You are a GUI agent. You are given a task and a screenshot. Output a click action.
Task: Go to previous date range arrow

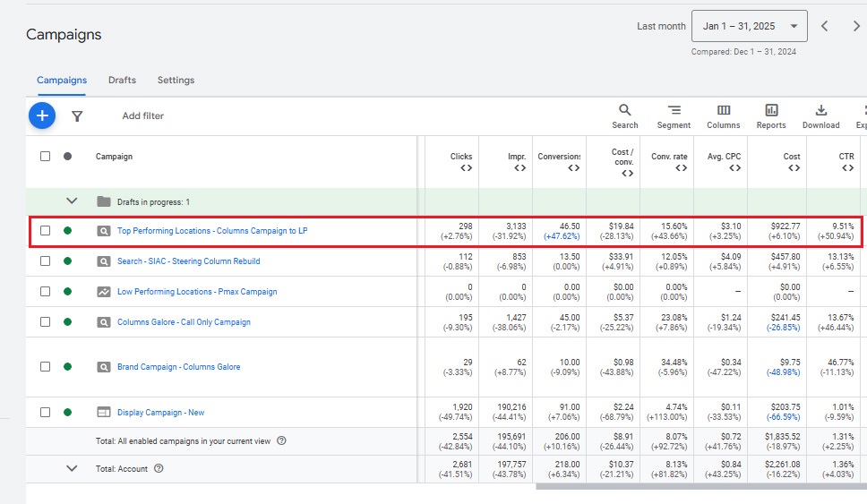826,27
